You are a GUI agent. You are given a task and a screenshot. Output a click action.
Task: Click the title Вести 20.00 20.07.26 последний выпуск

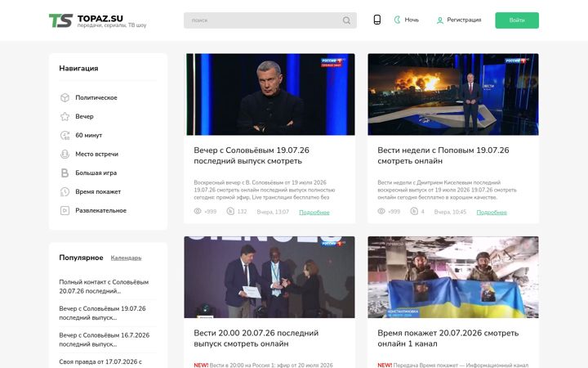[256, 339]
